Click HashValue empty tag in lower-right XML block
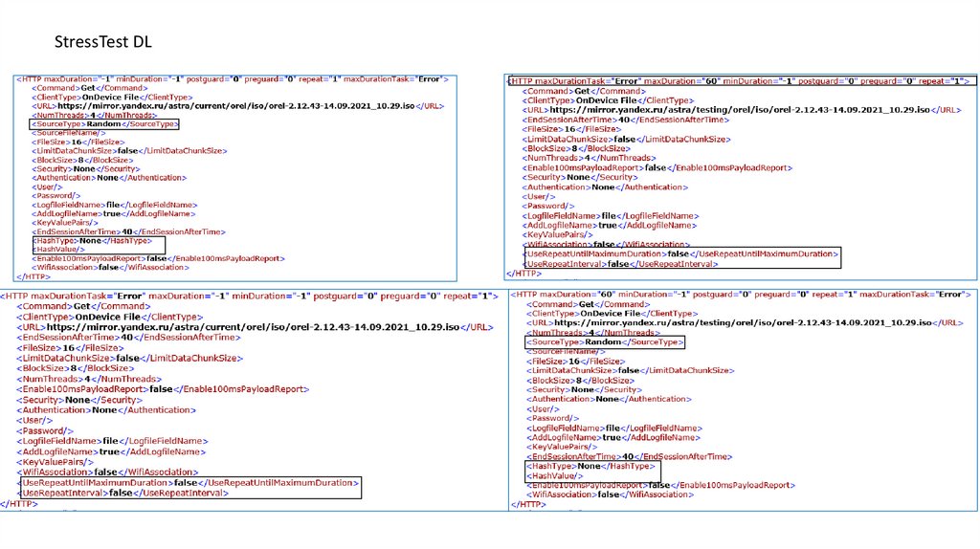Screen dimensions: 980x549 coord(554,476)
